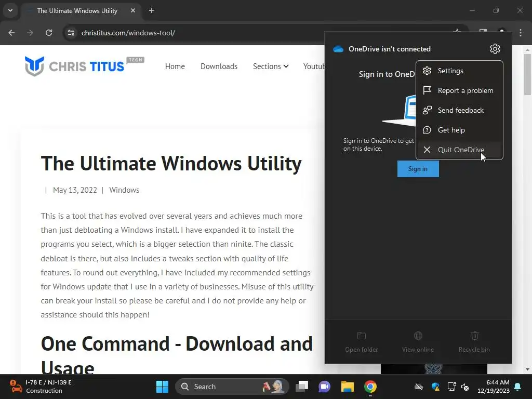The width and height of the screenshot is (532, 399).
Task: Click the Sign in button
Action: [418, 169]
